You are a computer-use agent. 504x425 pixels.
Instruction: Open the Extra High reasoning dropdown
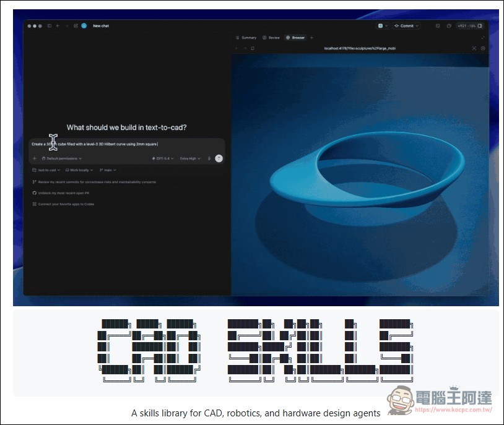[x=190, y=158]
